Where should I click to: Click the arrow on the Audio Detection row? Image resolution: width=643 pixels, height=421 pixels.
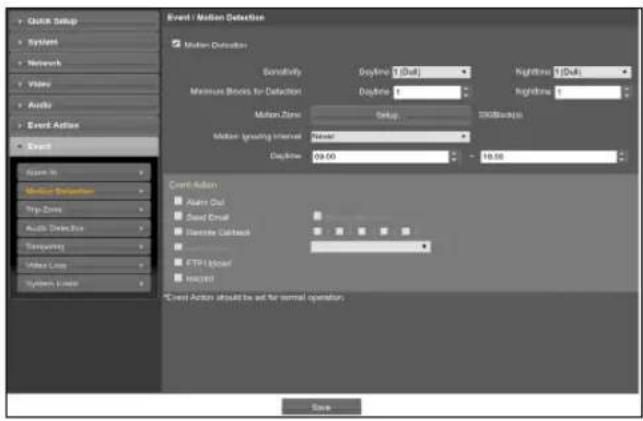pos(141,228)
